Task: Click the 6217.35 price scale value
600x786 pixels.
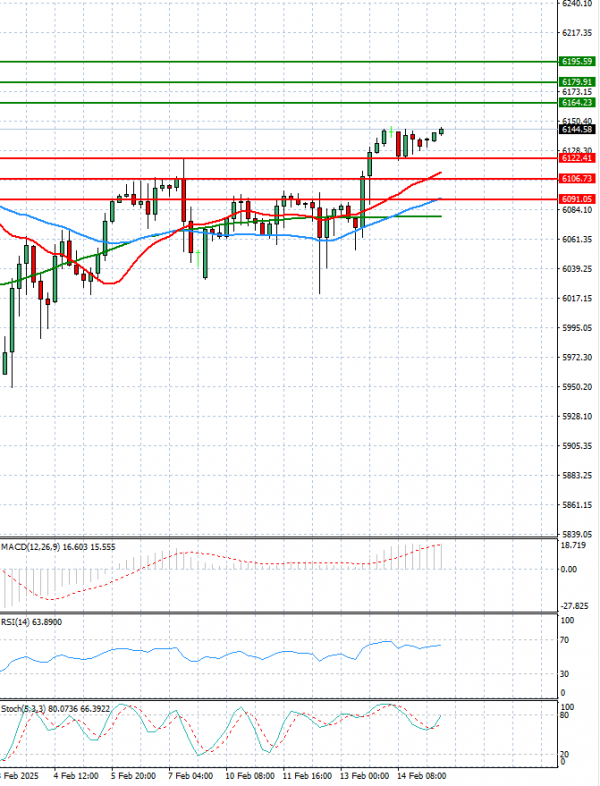Action: (577, 33)
